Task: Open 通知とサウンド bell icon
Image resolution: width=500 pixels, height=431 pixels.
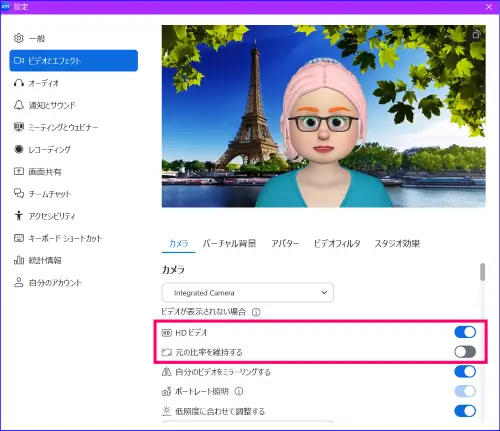Action: point(19,105)
